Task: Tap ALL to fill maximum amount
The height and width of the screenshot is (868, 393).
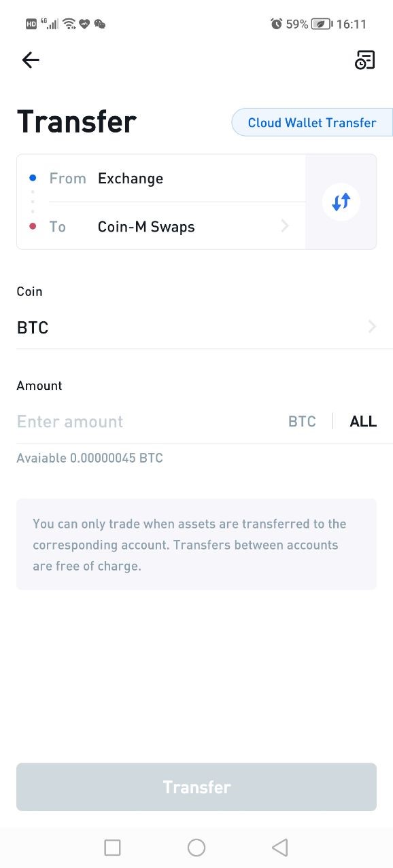Action: click(x=363, y=421)
